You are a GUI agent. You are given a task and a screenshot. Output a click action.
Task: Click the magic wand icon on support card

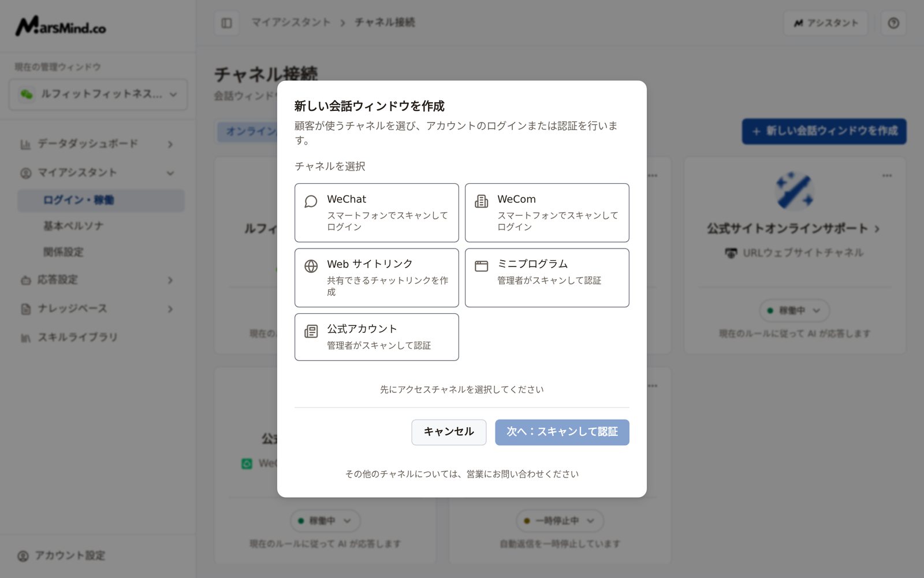795,190
